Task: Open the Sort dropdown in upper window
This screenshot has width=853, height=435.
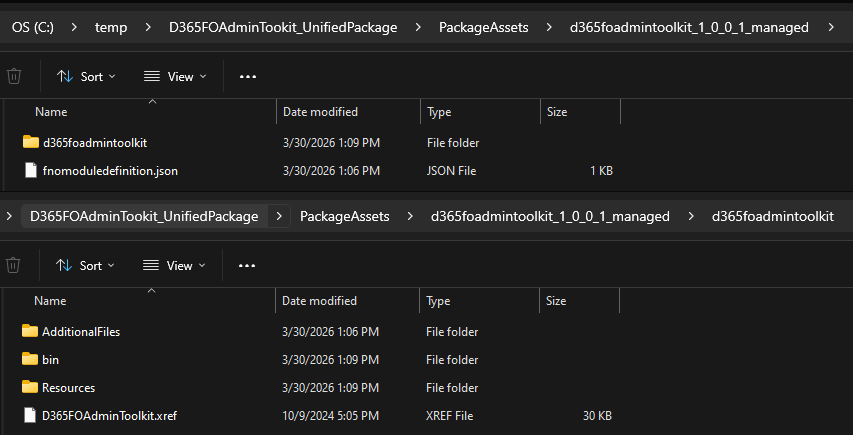Action: (86, 76)
